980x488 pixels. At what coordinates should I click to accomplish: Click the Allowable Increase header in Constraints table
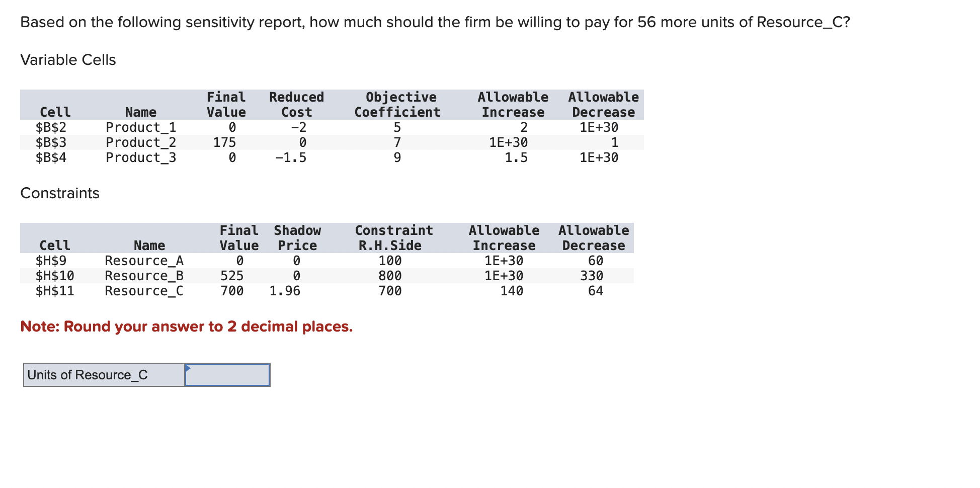coord(505,237)
